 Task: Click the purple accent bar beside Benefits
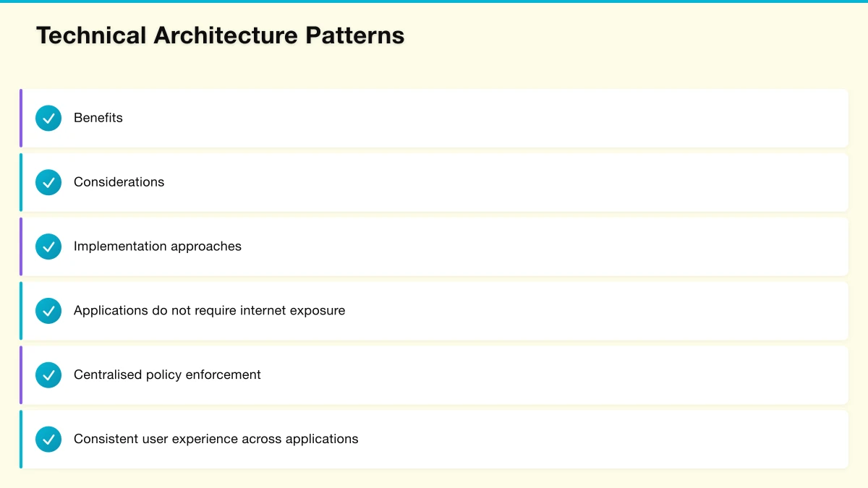[x=21, y=118]
